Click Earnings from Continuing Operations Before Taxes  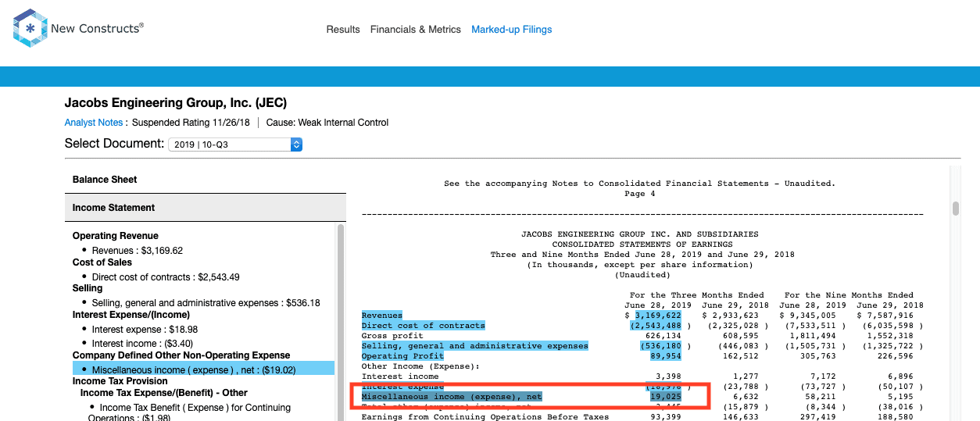coord(485,417)
